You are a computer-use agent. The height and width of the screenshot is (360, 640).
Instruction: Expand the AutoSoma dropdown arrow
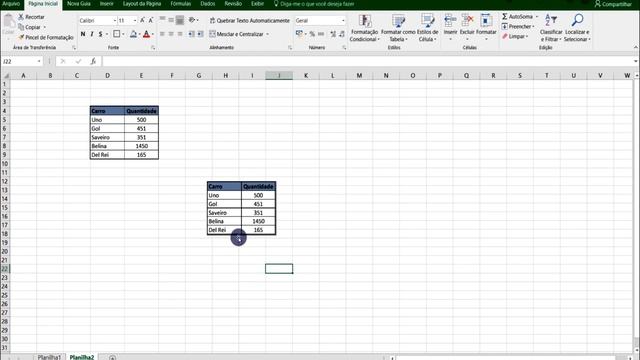pos(537,17)
